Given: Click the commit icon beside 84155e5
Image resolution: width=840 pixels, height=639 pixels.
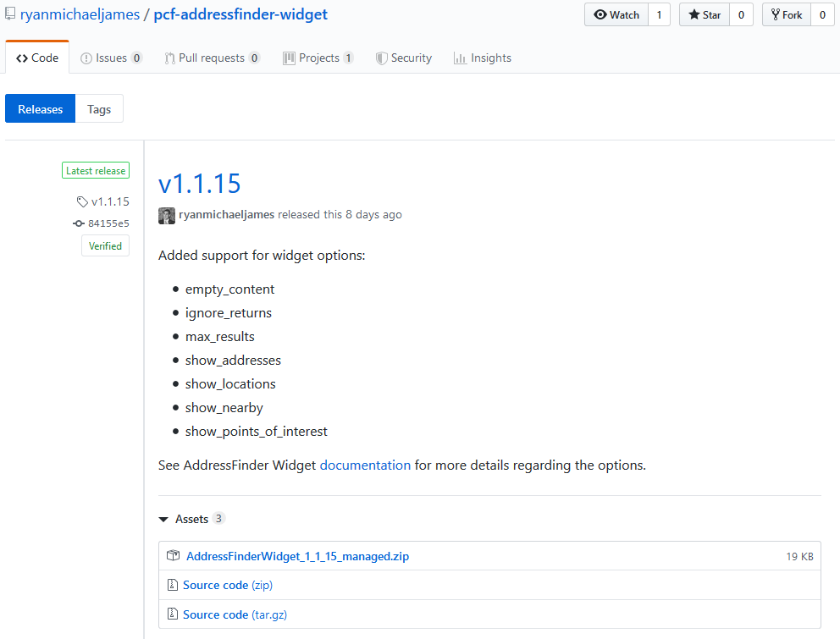Looking at the screenshot, I should [x=79, y=223].
